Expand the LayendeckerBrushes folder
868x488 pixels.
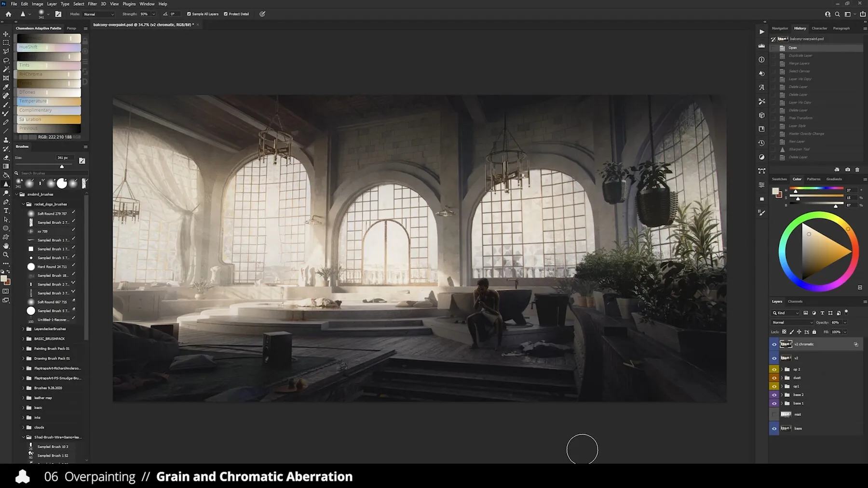pos(23,329)
